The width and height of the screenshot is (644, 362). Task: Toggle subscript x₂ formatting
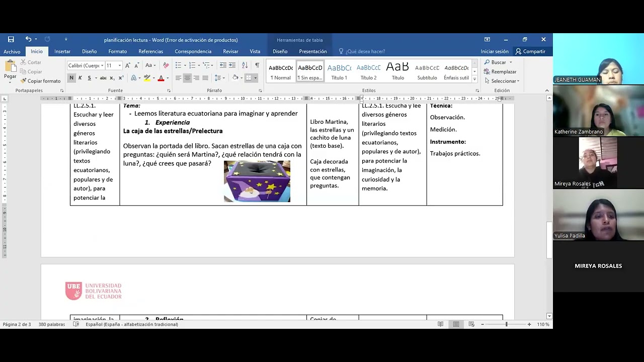pyautogui.click(x=112, y=78)
